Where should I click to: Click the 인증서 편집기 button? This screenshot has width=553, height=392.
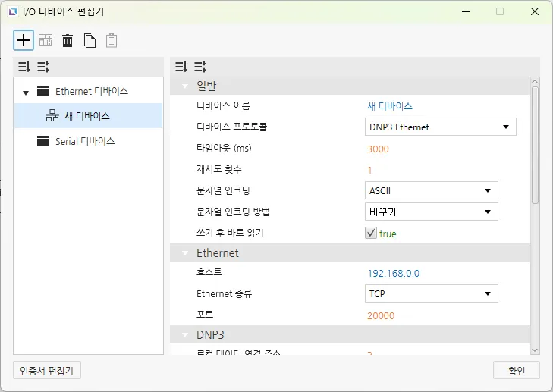[x=47, y=370]
